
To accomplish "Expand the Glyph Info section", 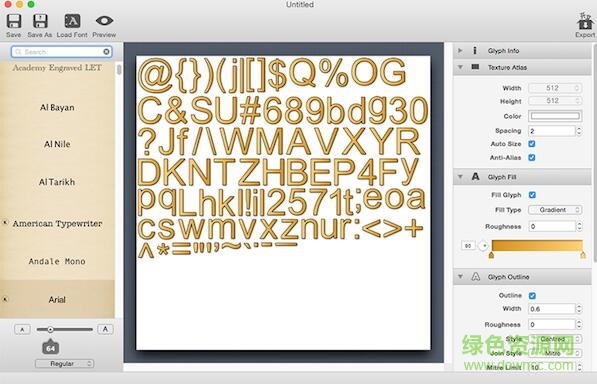I will coord(460,50).
